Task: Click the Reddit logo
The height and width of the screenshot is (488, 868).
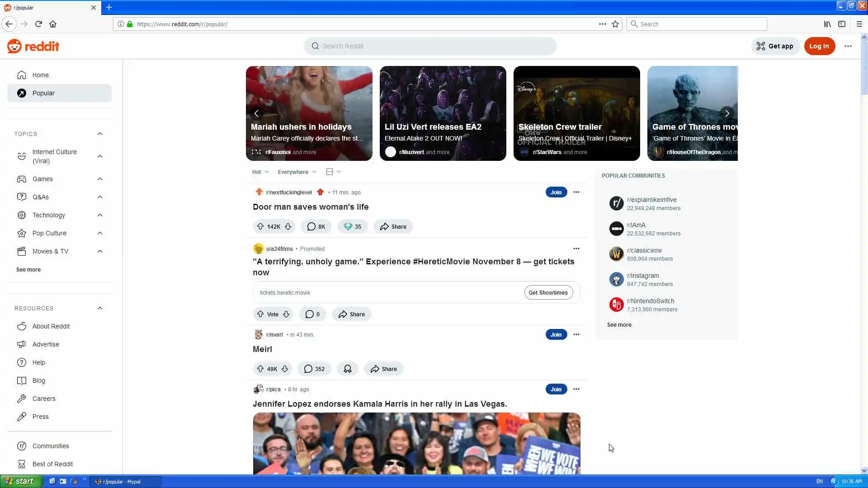Action: [x=33, y=46]
